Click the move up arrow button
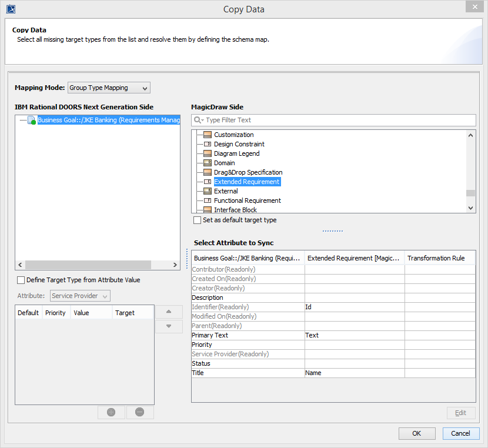Viewport: 488px width, 448px height. (x=169, y=312)
